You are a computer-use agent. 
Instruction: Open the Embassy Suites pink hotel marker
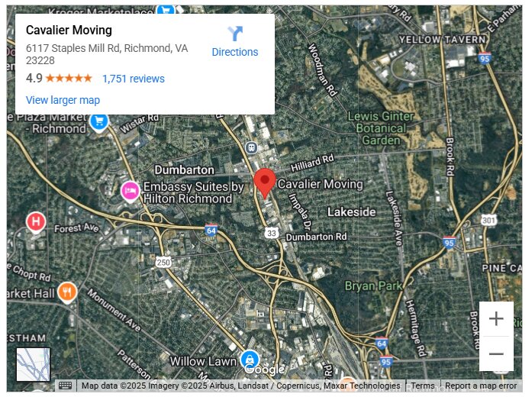click(130, 192)
